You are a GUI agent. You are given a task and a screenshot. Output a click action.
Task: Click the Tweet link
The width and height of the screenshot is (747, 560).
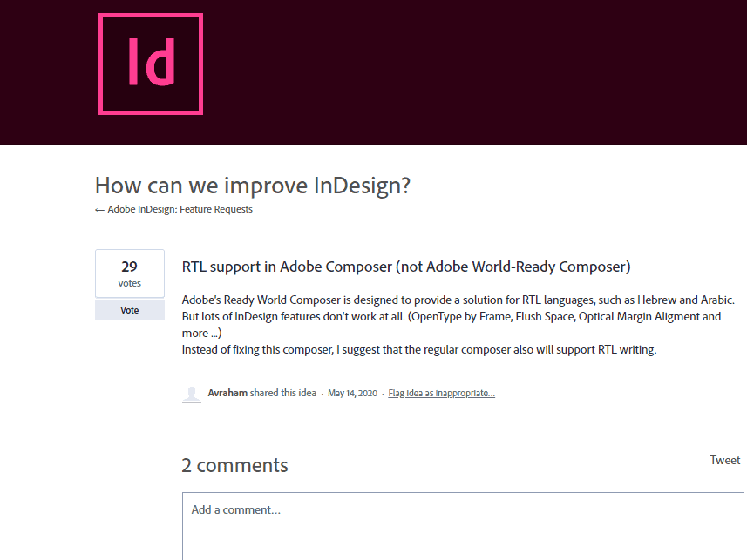pyautogui.click(x=724, y=460)
